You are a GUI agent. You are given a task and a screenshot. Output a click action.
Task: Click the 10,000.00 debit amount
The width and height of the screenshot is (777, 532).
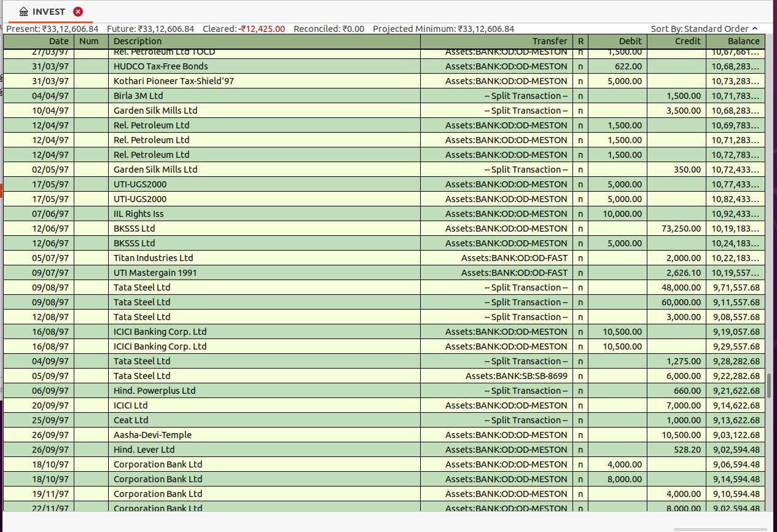coord(623,214)
